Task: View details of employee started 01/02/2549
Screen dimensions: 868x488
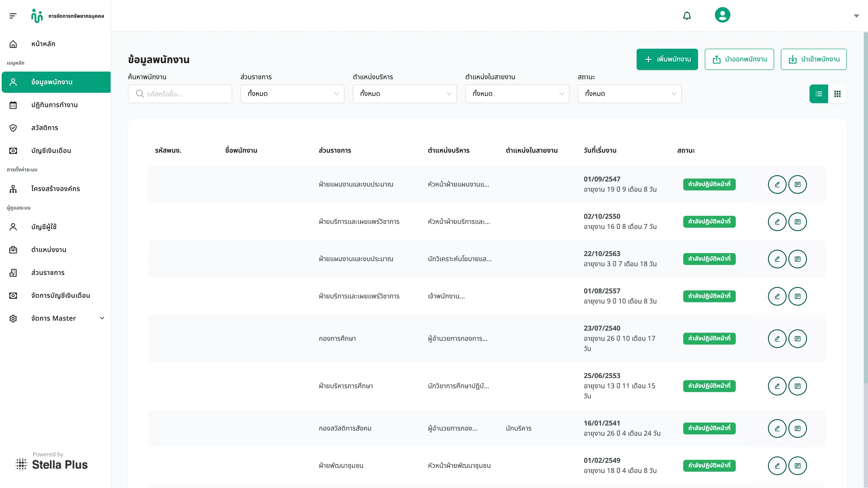Action: (x=798, y=465)
